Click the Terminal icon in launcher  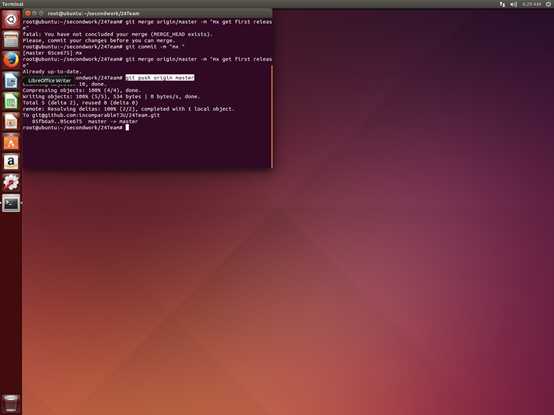tap(11, 203)
